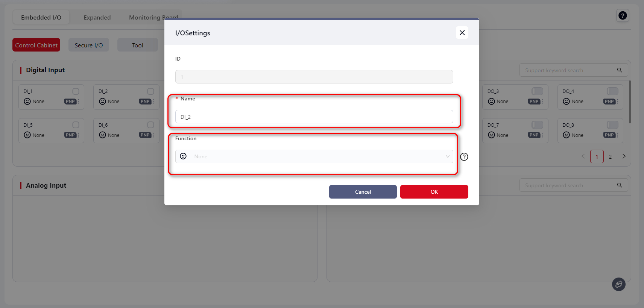Toggle the DO_8 output switch

pos(612,125)
